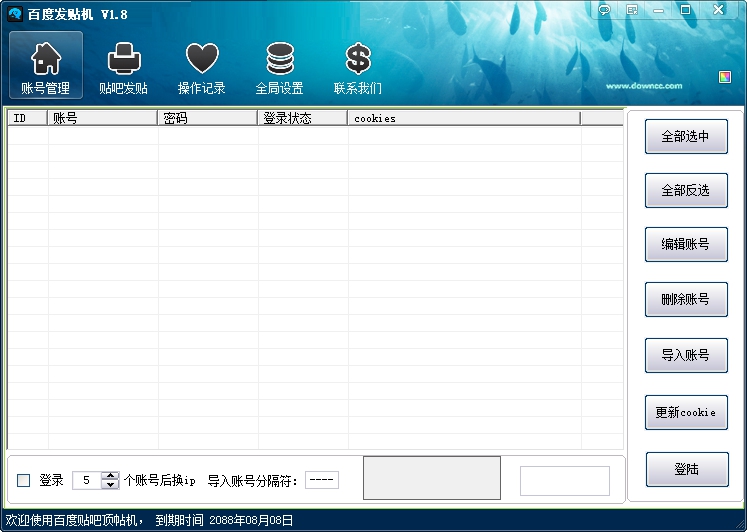Click the chat bubble icon in title bar
This screenshot has height=532, width=747.
pyautogui.click(x=605, y=10)
